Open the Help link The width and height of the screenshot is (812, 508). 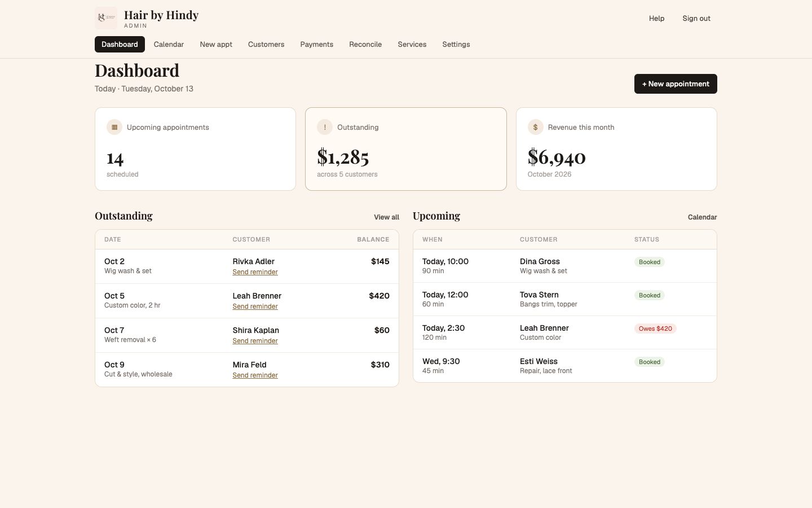pyautogui.click(x=656, y=18)
